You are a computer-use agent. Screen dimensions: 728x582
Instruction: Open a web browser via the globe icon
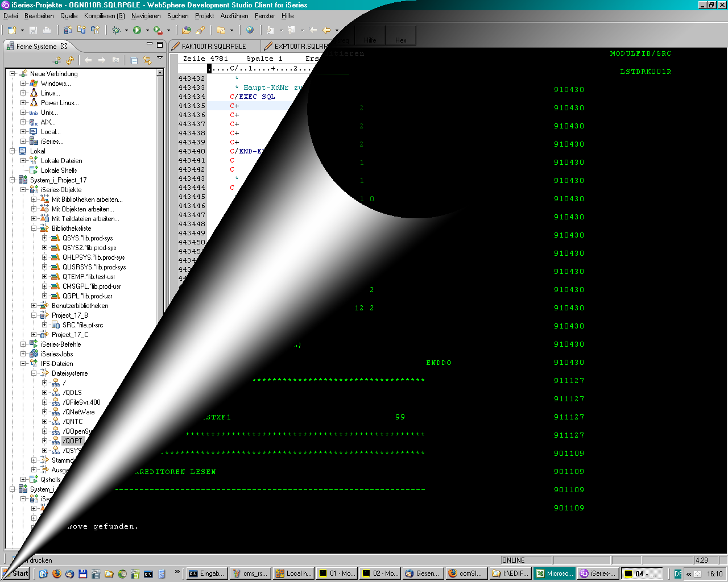[249, 31]
